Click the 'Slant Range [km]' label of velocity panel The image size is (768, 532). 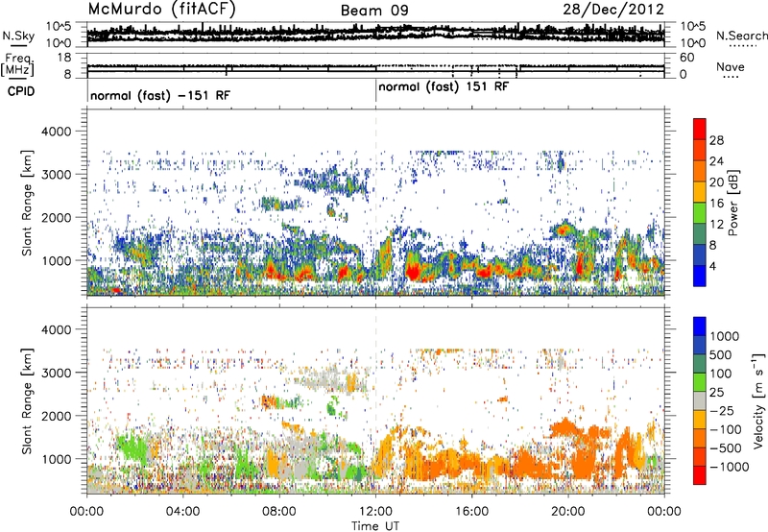(x=27, y=400)
